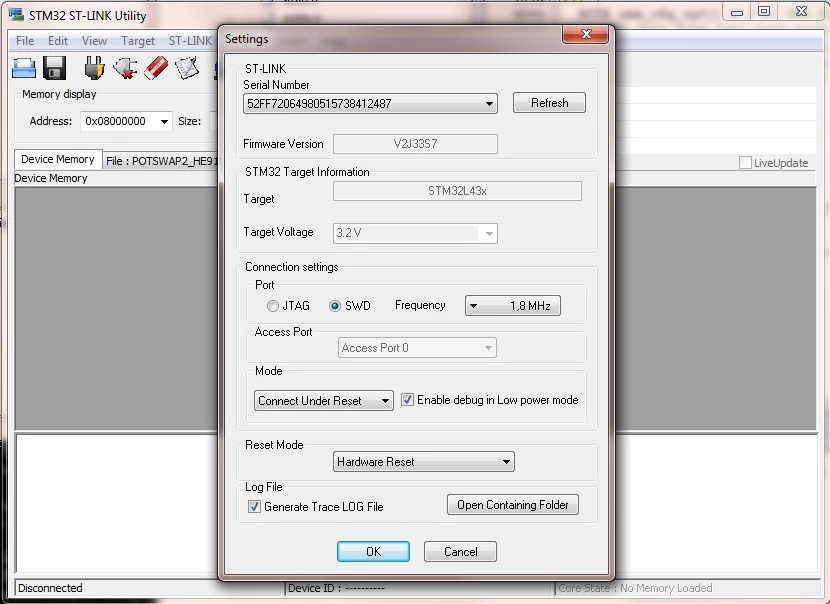830x604 pixels.
Task: Maximize the ST-LINK Utility window
Action: pyautogui.click(x=764, y=12)
